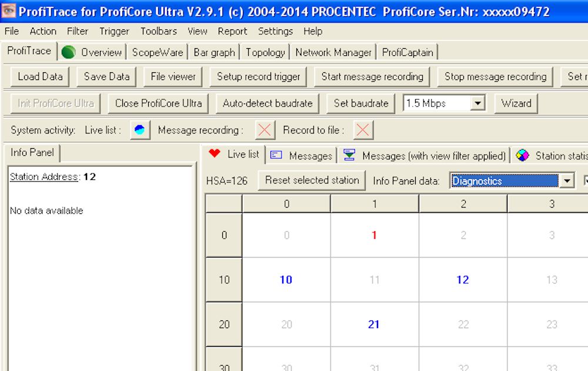Click the colorful Station statistics icon
This screenshot has height=371, width=588.
point(522,155)
